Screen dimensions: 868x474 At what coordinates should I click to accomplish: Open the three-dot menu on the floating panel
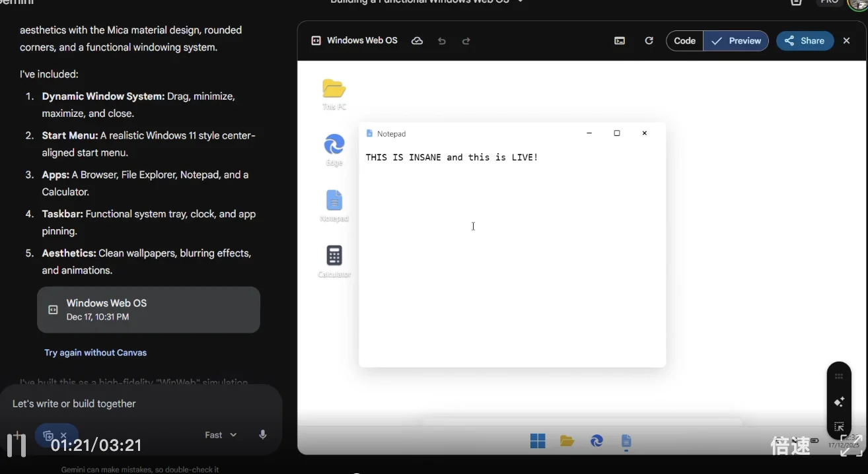click(838, 376)
